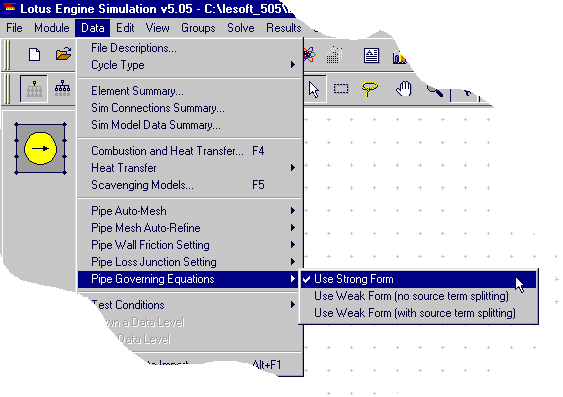Click the hierarchy tree view toolbar icon
This screenshot has height=397, width=563.
[x=62, y=89]
